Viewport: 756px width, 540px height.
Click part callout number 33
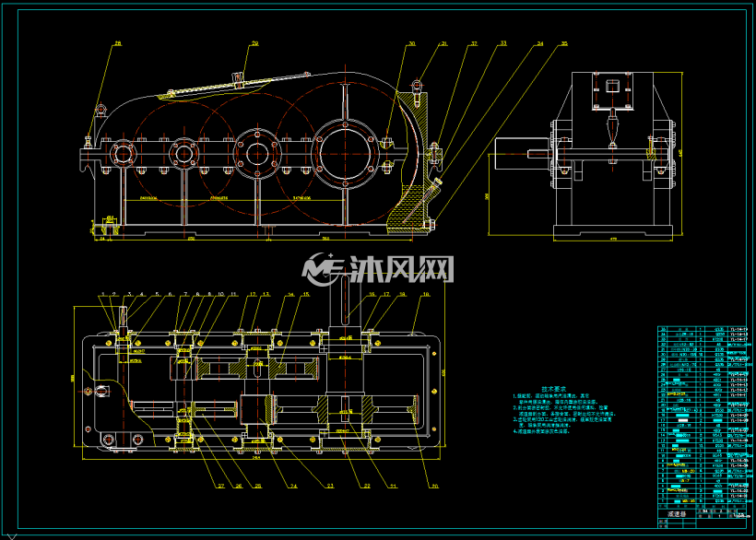503,43
